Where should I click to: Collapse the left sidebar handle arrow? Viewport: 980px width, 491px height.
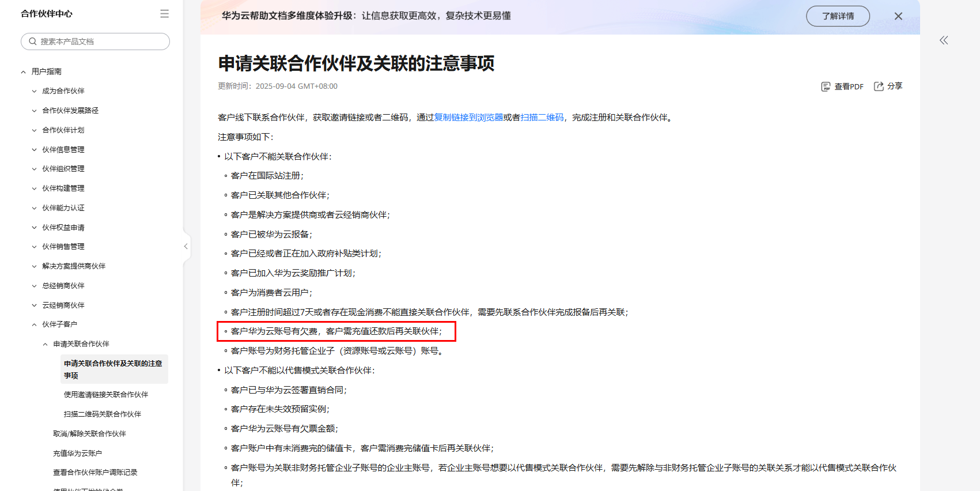pos(186,247)
